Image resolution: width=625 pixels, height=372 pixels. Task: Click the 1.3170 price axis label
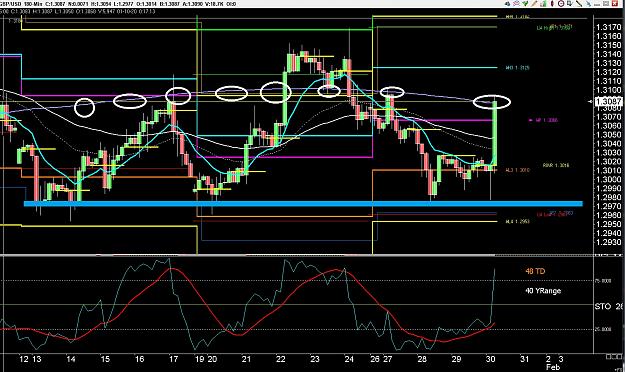tap(608, 28)
